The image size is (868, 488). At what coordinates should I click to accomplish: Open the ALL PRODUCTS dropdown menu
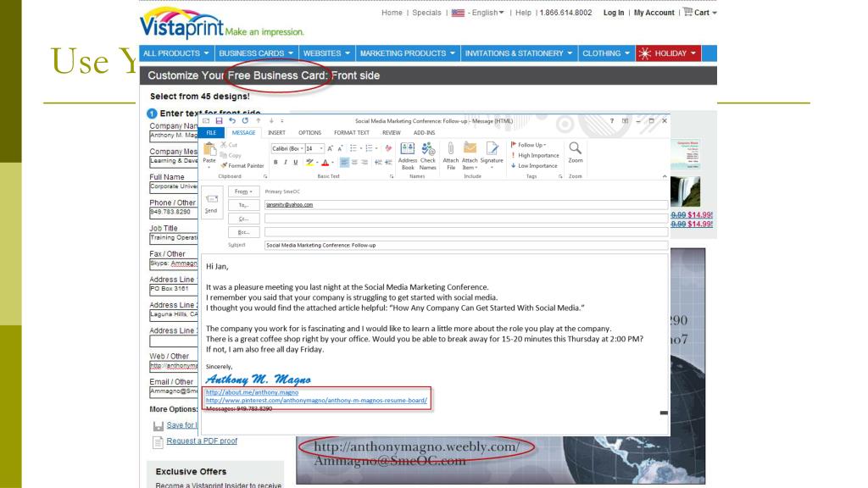point(176,53)
